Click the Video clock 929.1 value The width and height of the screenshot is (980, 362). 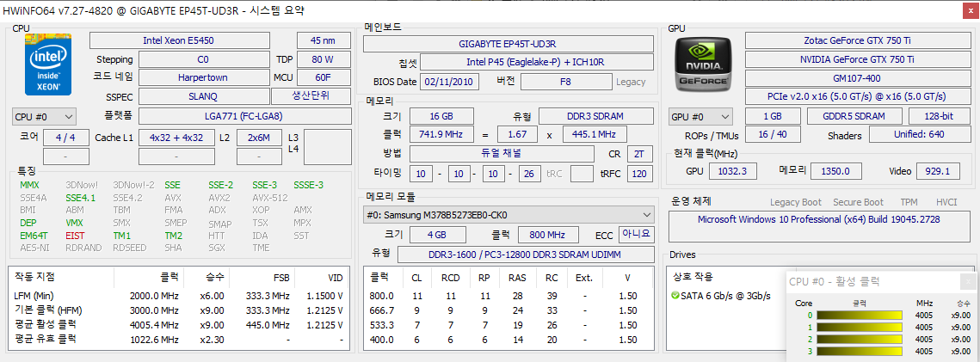[x=938, y=171]
